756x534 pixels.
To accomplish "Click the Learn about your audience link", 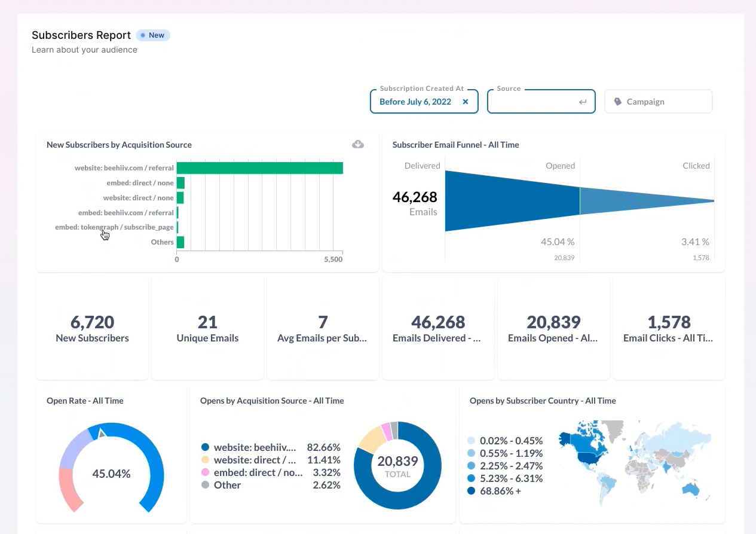I will tap(84, 50).
